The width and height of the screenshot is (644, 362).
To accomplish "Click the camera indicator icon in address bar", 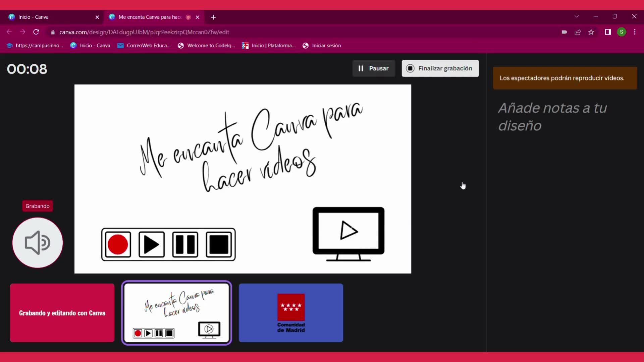I will click(564, 32).
